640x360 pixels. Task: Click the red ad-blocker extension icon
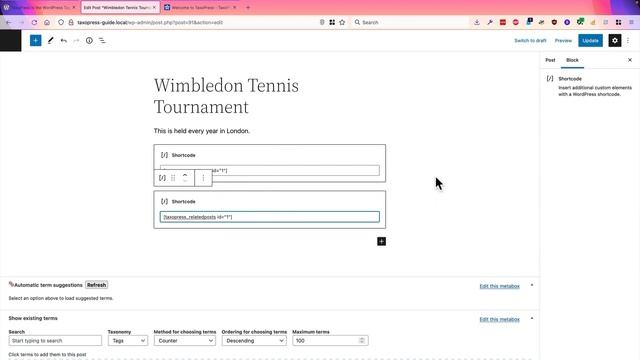(516, 22)
